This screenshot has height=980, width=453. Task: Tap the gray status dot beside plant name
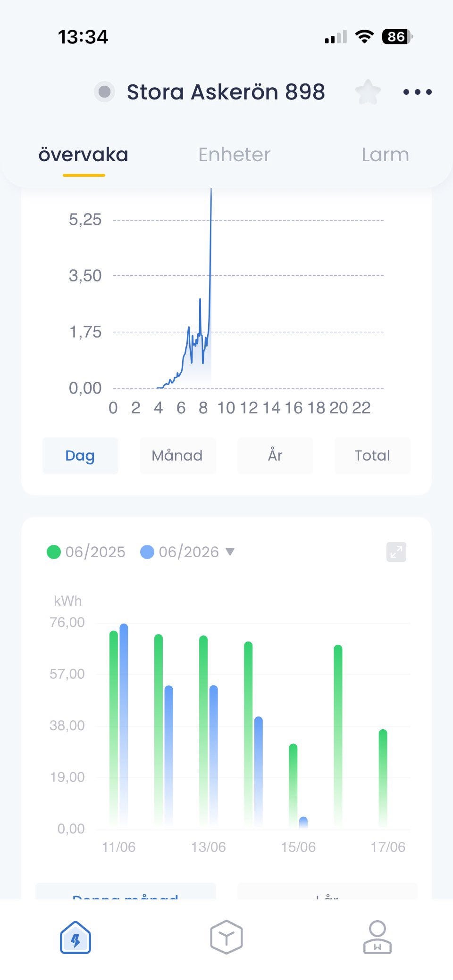coord(105,92)
